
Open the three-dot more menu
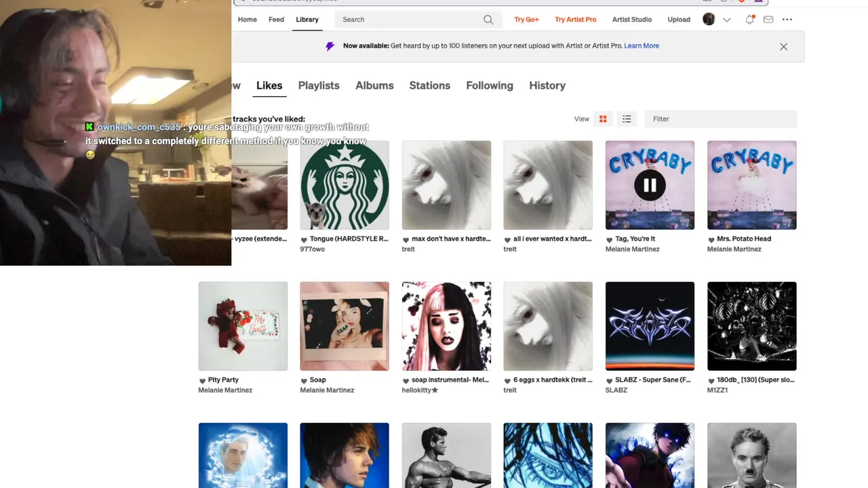click(787, 20)
